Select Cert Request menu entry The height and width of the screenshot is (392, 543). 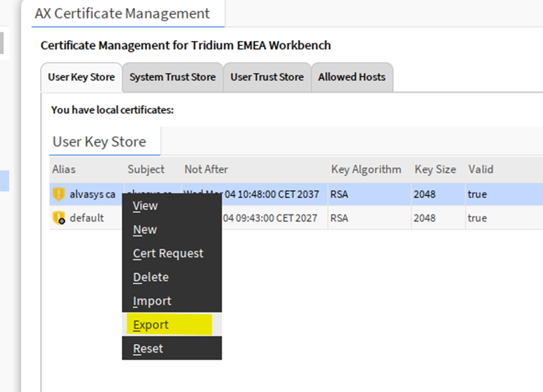click(x=168, y=253)
